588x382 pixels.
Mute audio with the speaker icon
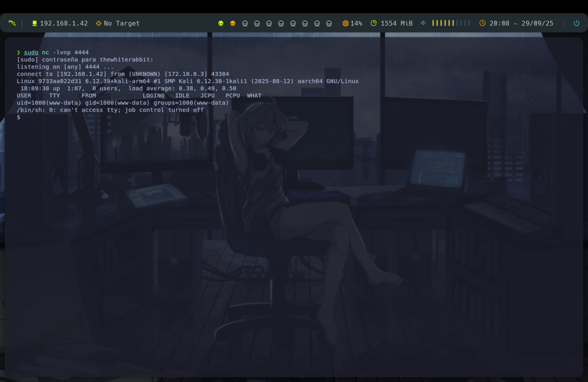pos(423,23)
